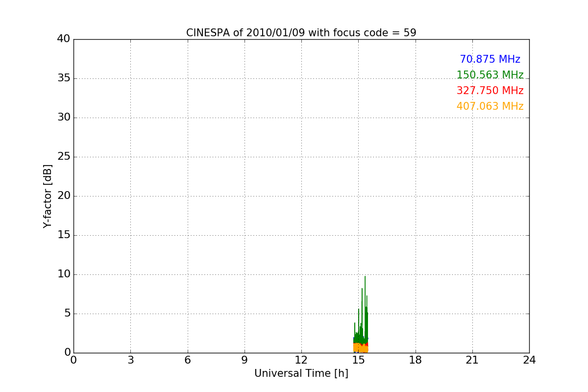Click the red 327.750 MHz legend label

point(490,91)
